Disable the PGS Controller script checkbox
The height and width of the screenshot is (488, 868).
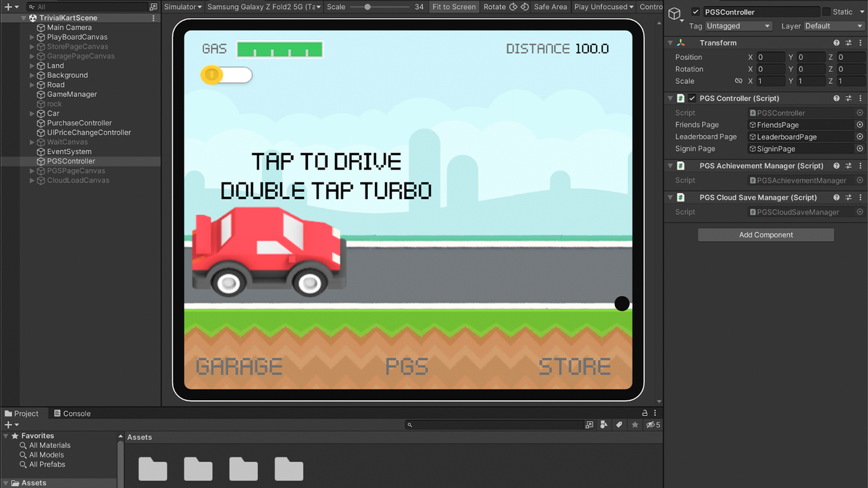692,98
